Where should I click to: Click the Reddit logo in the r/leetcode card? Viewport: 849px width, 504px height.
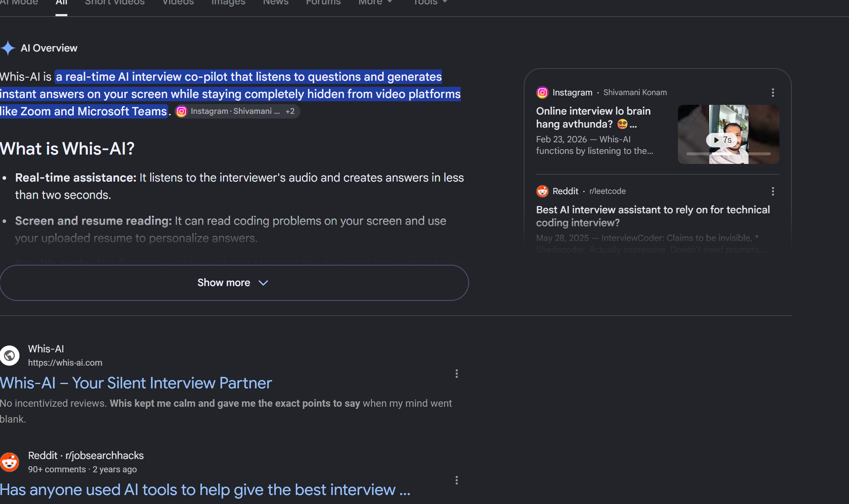(x=542, y=191)
